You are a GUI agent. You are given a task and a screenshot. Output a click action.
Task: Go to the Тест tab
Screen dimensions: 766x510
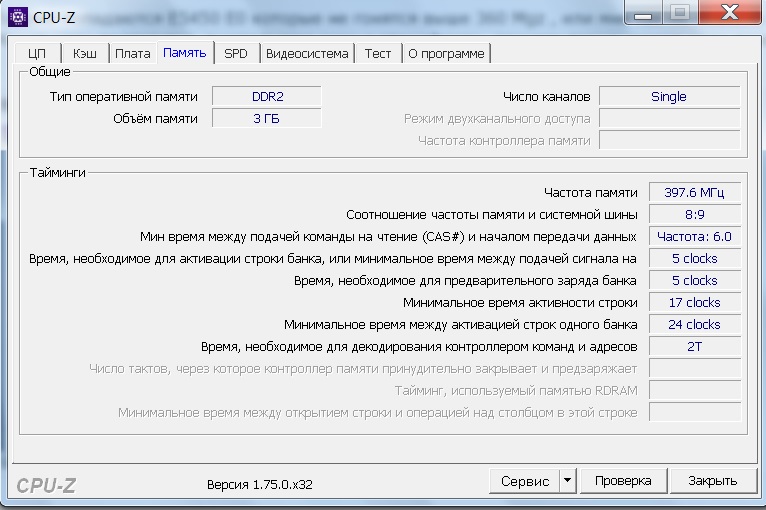click(x=378, y=53)
